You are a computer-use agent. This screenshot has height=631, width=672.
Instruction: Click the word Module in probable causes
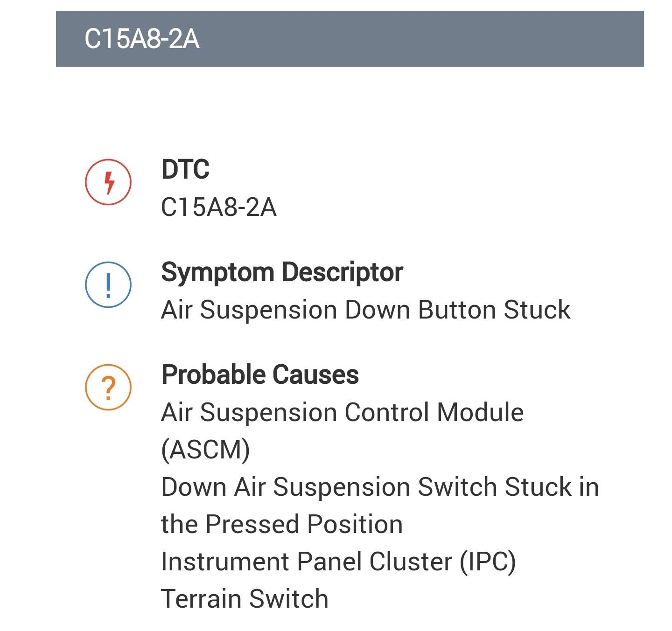click(480, 412)
